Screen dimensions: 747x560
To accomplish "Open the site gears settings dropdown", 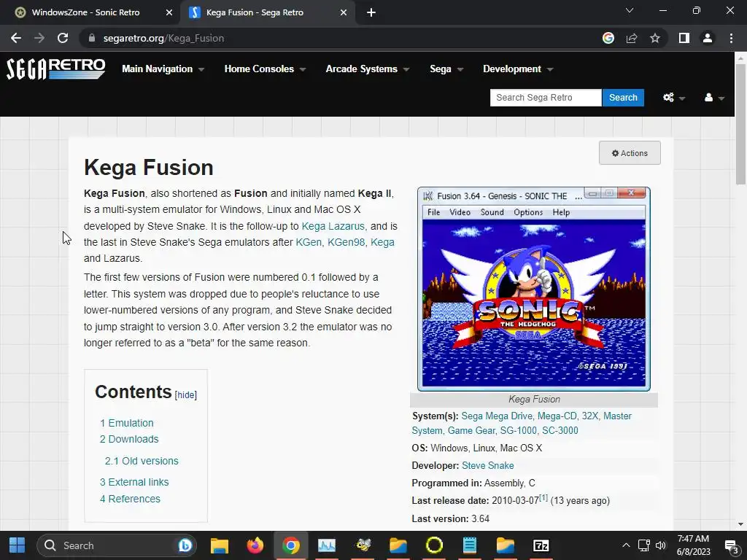I will [x=673, y=98].
